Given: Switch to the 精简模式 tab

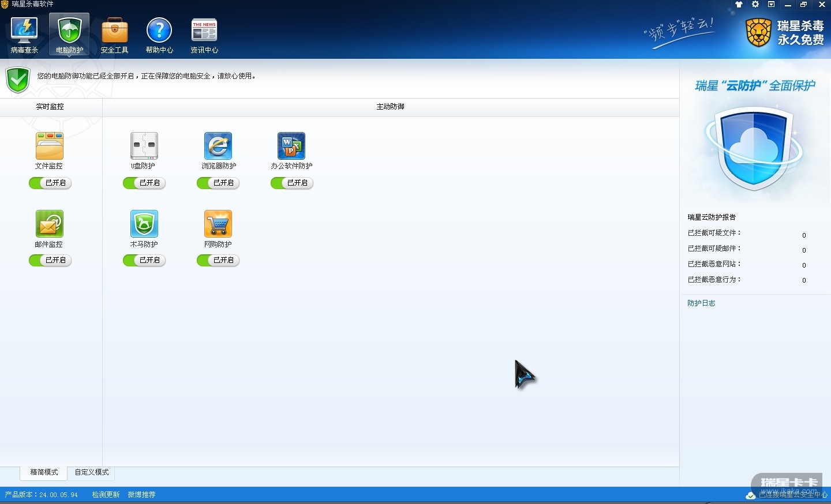Looking at the screenshot, I should click(44, 473).
